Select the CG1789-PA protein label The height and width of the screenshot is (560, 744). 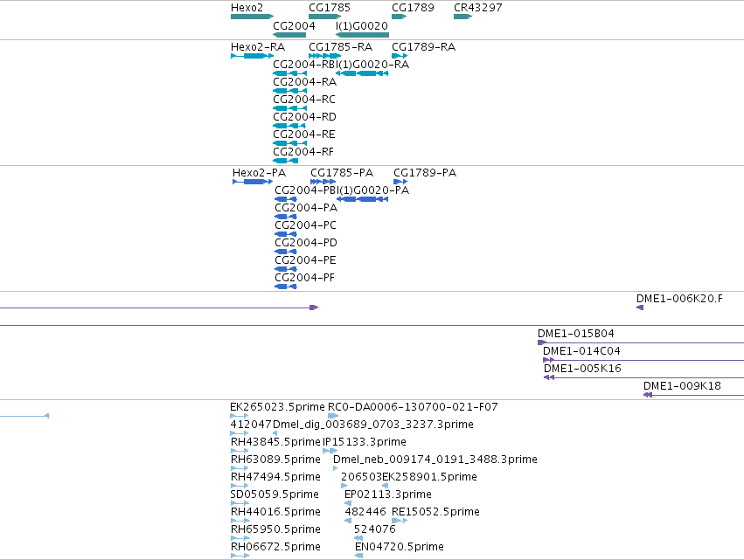(x=425, y=173)
